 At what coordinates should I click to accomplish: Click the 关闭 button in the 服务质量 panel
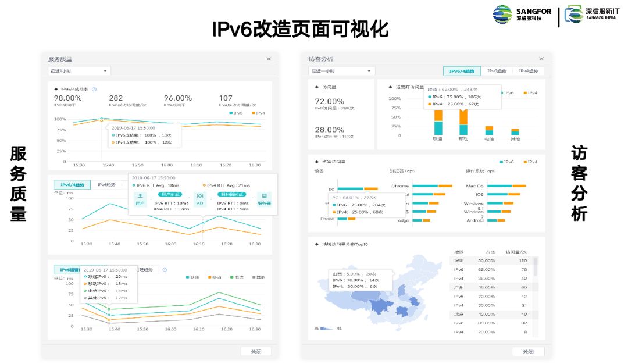256,351
